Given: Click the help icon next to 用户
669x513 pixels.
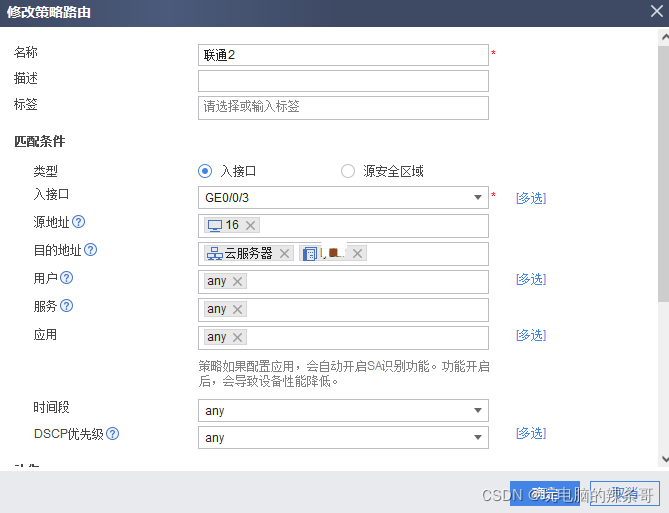Looking at the screenshot, I should (x=67, y=278).
